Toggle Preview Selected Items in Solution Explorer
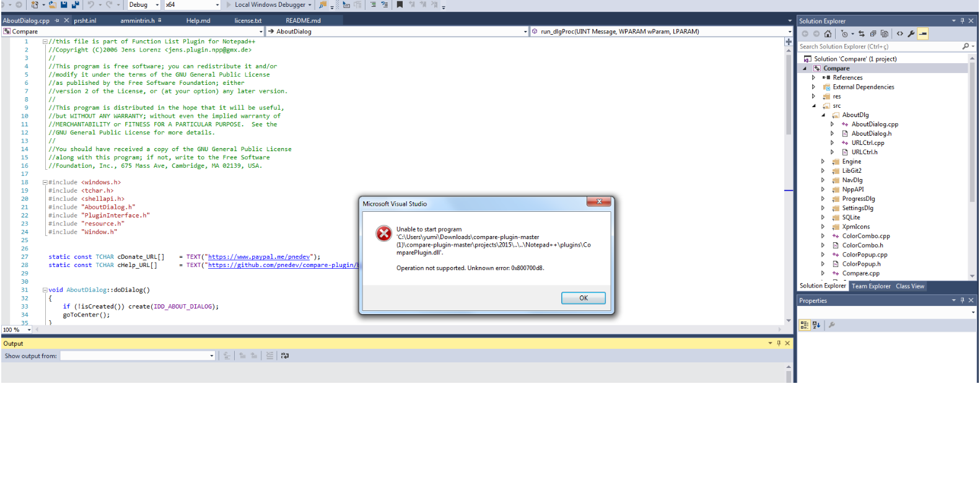Screen dimensions: 980x503 923,34
